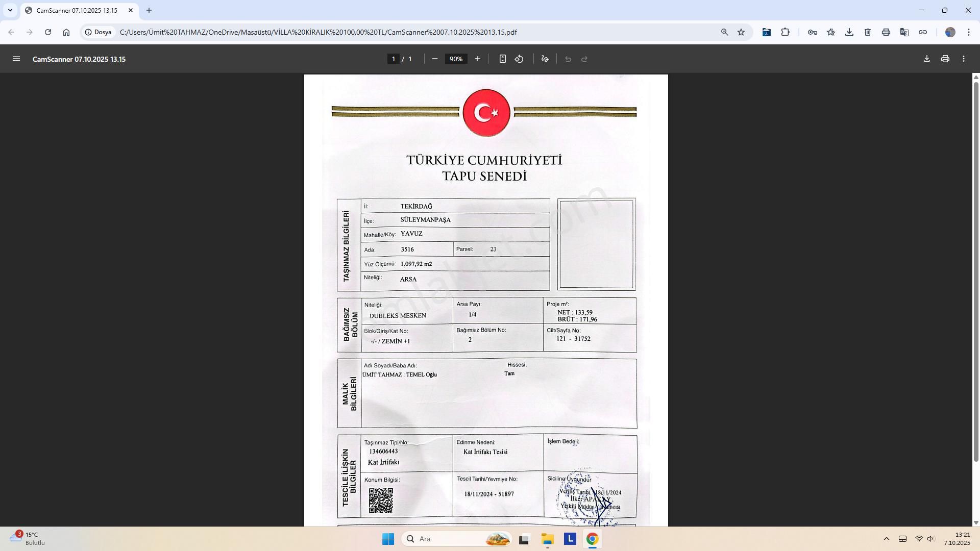
Task: Open PDF viewer more actions menu
Action: pos(963,59)
